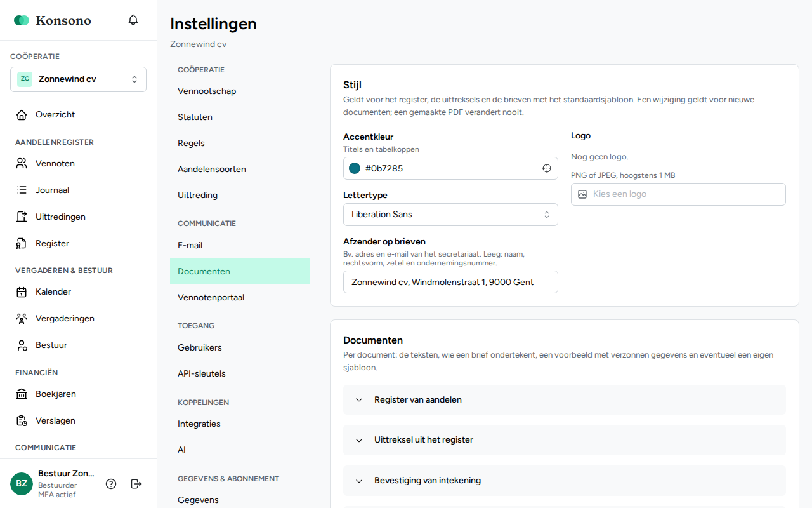This screenshot has width=812, height=508.
Task: Click the ZC cooperative badge
Action: tap(25, 79)
